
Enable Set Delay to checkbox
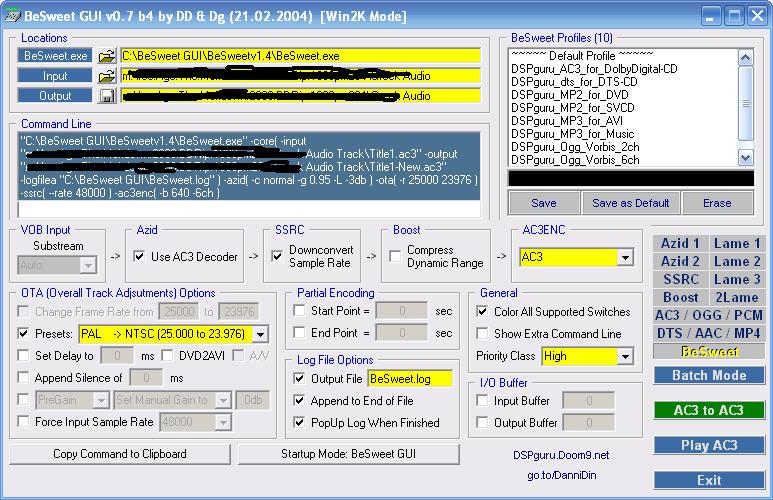23,355
